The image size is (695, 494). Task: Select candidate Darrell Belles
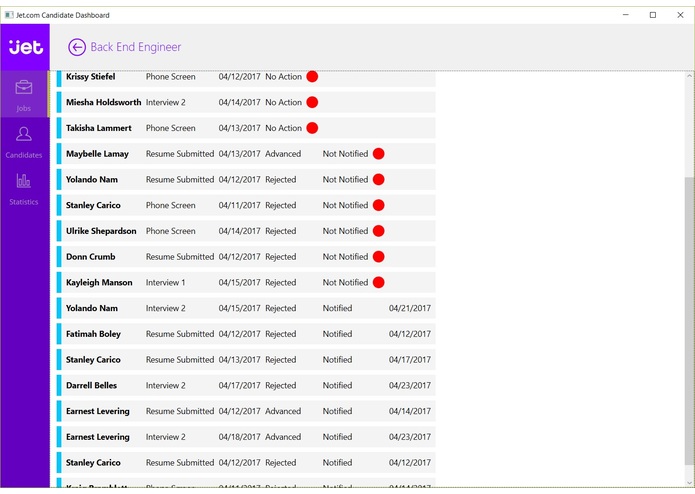point(91,385)
